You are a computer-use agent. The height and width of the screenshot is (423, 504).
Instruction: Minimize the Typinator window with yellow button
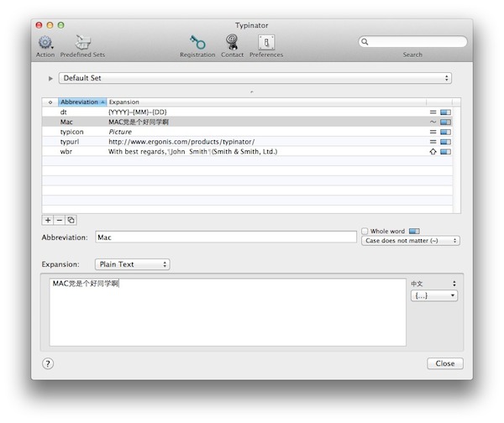[x=50, y=25]
